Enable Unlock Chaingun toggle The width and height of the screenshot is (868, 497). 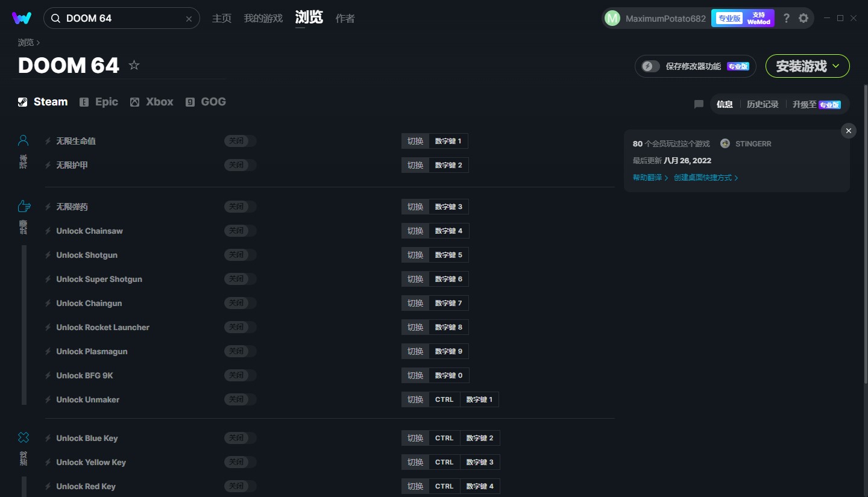click(240, 303)
